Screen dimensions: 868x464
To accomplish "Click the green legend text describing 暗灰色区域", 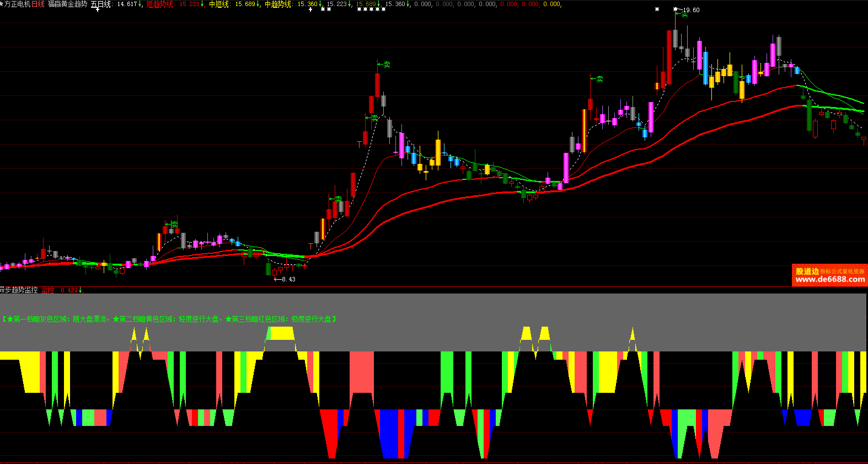I will click(55, 319).
